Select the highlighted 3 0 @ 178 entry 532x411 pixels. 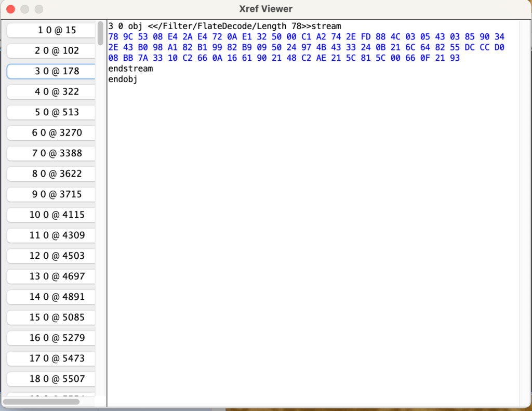click(50, 71)
